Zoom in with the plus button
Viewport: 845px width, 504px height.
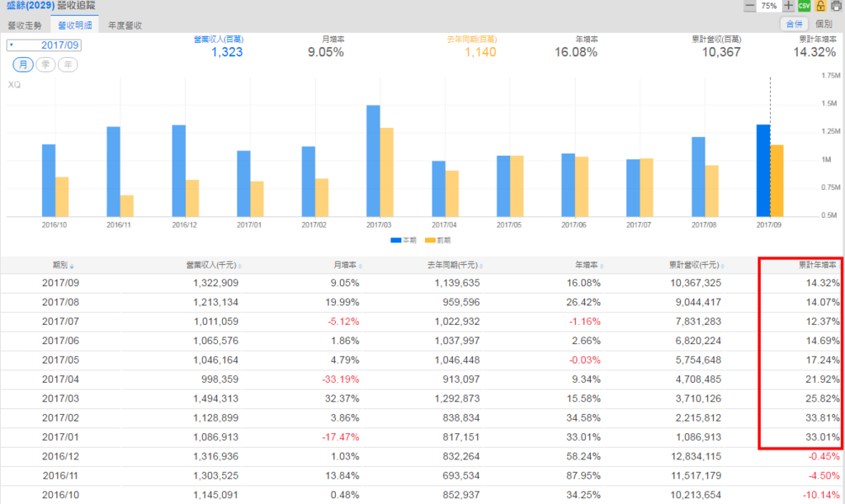[788, 6]
